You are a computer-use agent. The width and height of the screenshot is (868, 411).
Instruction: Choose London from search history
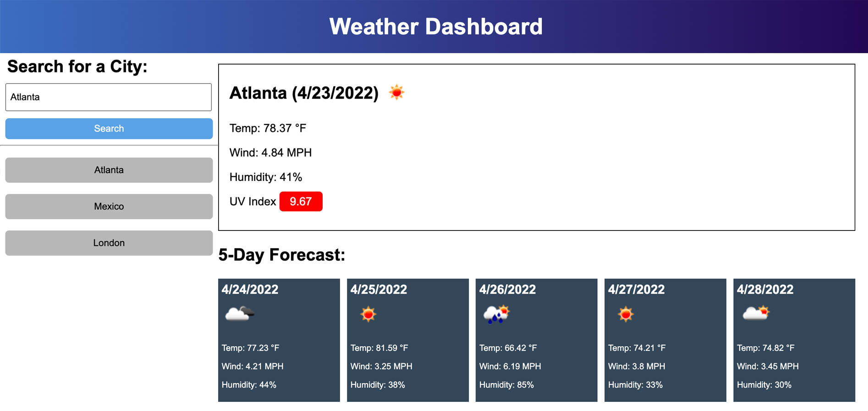(109, 243)
